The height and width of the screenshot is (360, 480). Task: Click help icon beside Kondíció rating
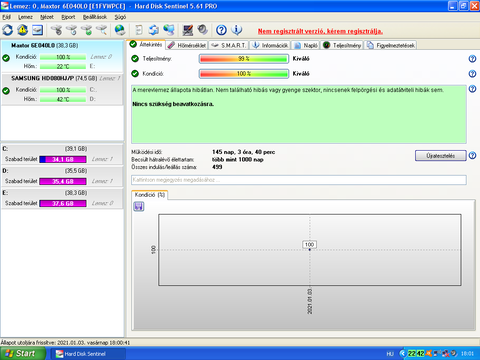click(x=472, y=74)
